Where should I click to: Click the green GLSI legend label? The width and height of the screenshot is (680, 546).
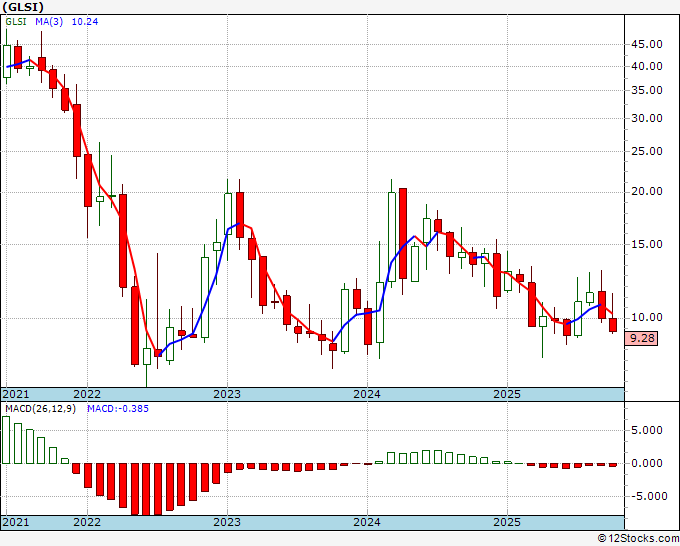pyautogui.click(x=16, y=22)
